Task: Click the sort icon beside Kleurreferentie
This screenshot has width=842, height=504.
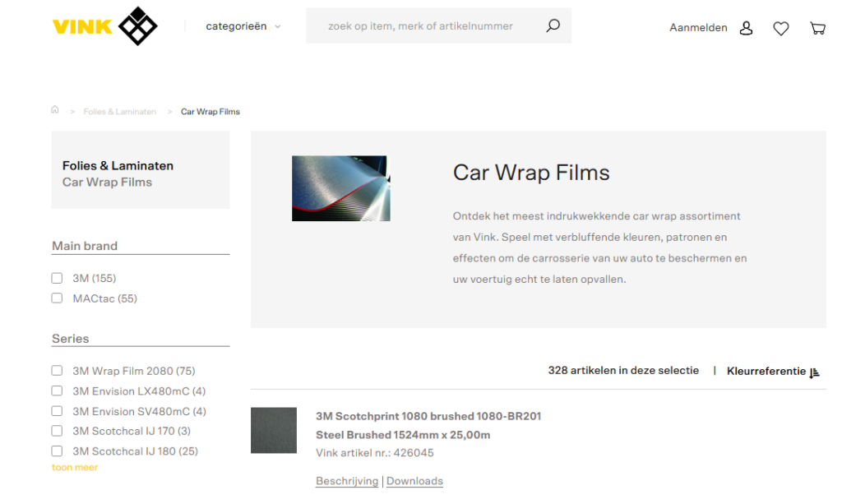Action: [814, 372]
